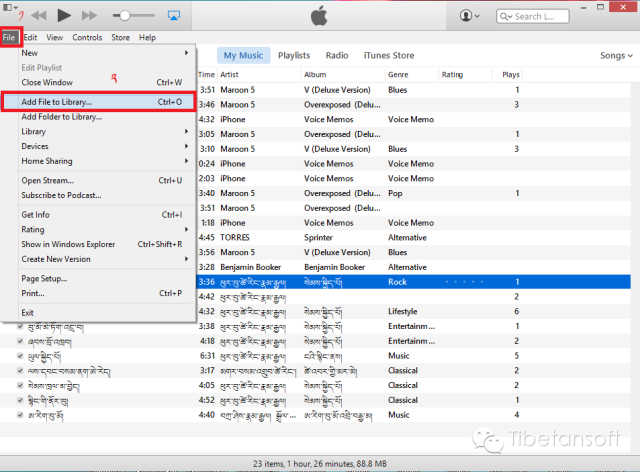Viewport: 640px width, 472px height.
Task: Switch to My Music tab
Action: tap(243, 56)
